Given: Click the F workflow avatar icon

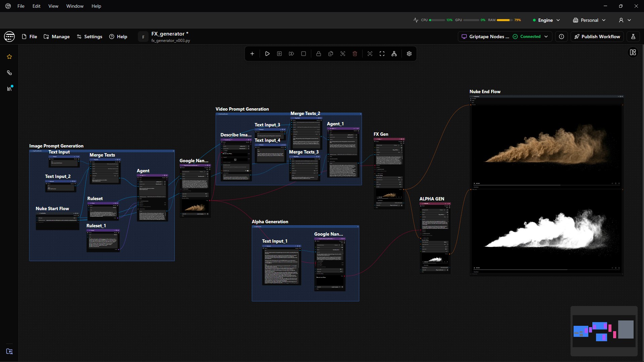Looking at the screenshot, I should 143,37.
